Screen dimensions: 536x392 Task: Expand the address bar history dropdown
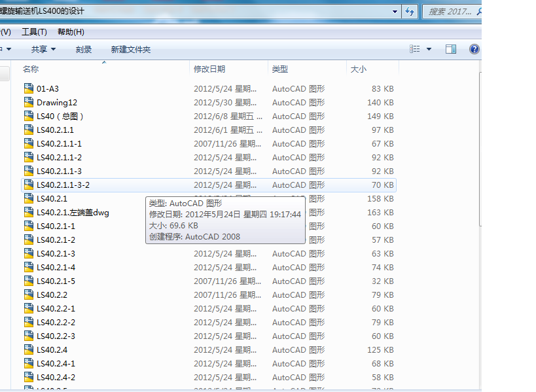[x=395, y=12]
